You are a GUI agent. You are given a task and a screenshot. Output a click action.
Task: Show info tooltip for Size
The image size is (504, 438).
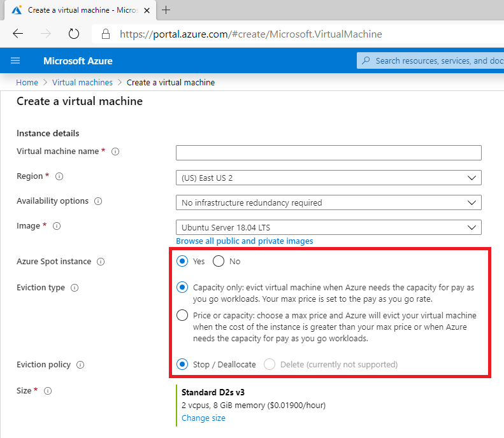(48, 391)
